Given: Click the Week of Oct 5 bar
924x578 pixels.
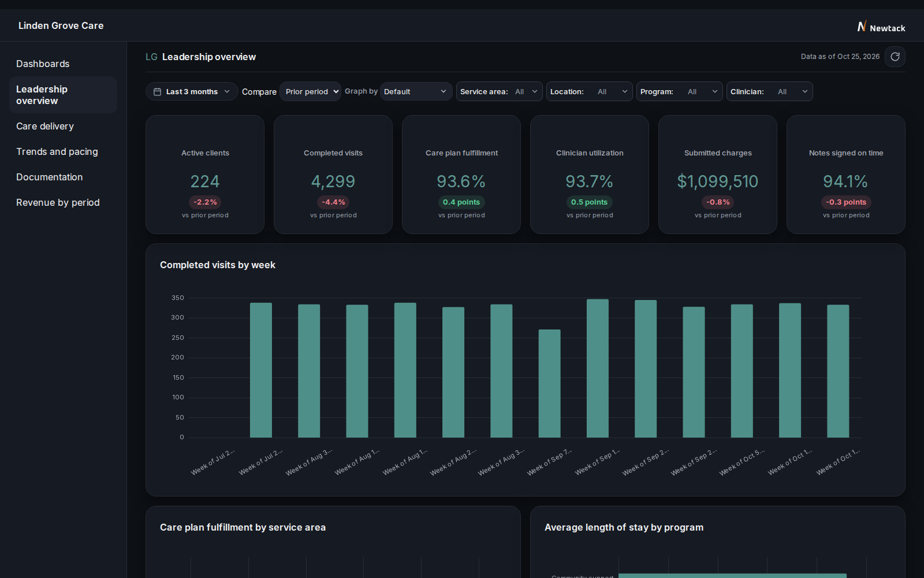Looking at the screenshot, I should 742,370.
